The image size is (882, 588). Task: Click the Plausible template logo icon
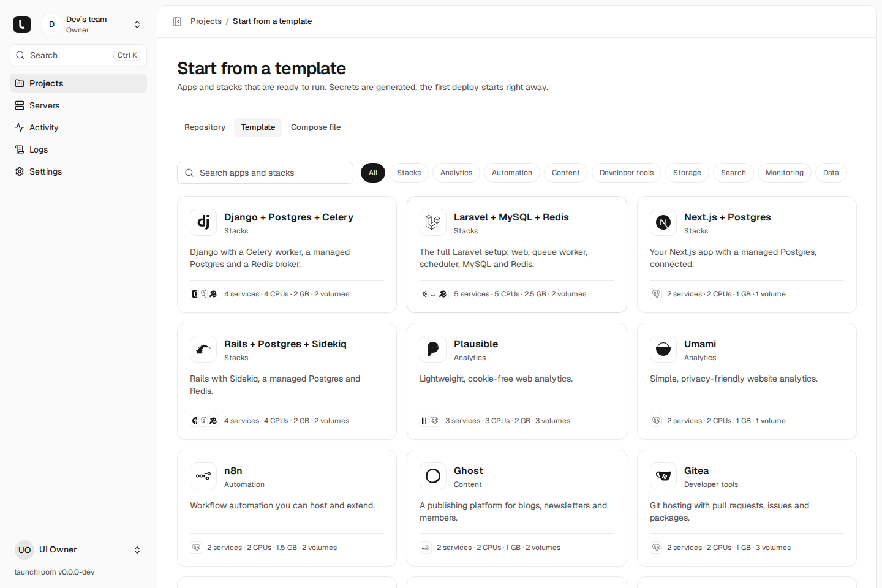point(433,349)
